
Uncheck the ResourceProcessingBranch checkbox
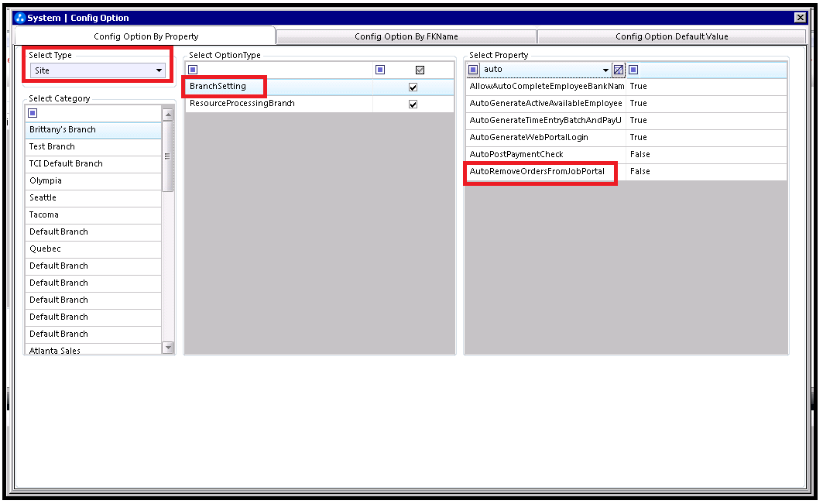pos(413,104)
